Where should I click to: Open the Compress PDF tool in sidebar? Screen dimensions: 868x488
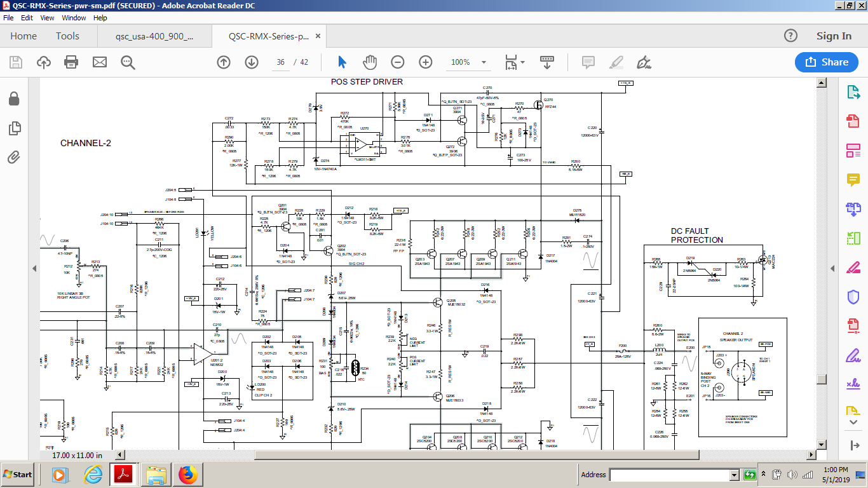[x=853, y=326]
